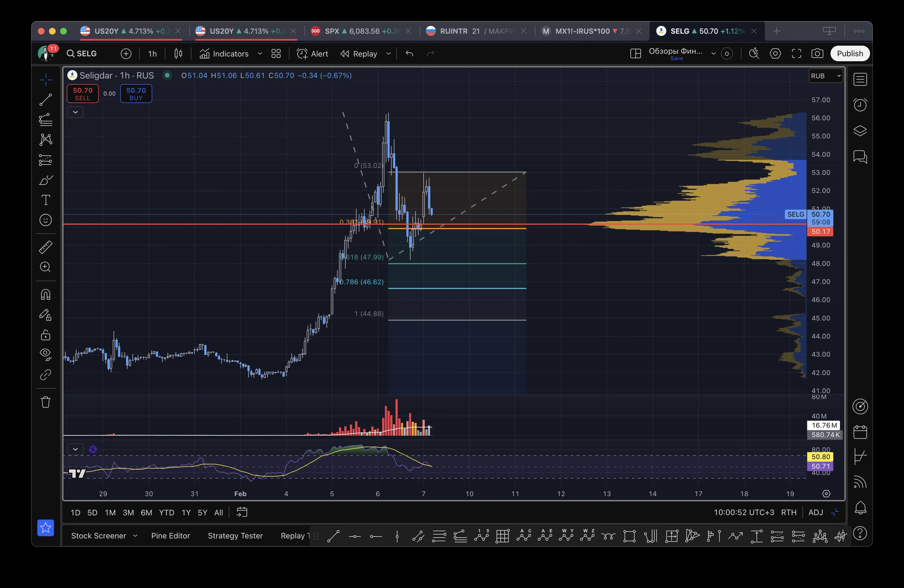Viewport: 904px width, 588px height.
Task: Click the 50.70 BUY button
Action: pyautogui.click(x=136, y=94)
